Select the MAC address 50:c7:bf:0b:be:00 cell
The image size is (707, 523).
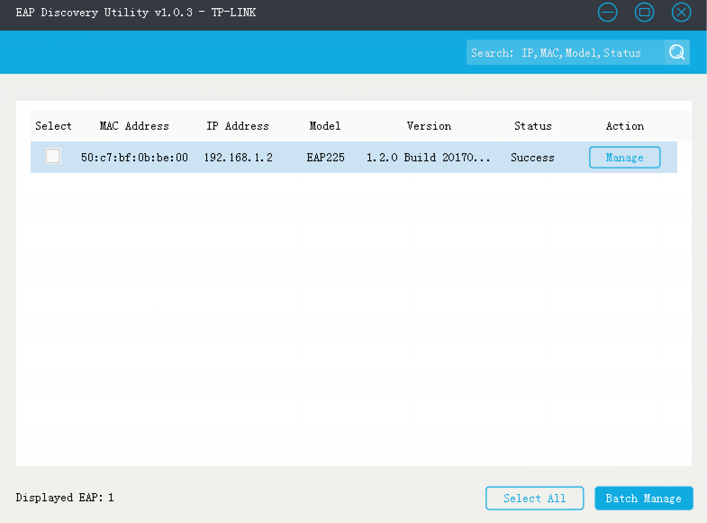coord(134,158)
